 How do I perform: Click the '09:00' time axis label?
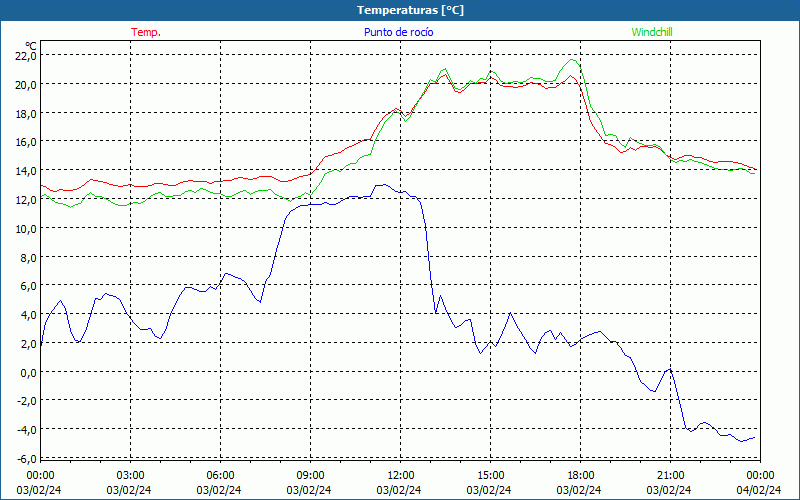[x=310, y=476]
